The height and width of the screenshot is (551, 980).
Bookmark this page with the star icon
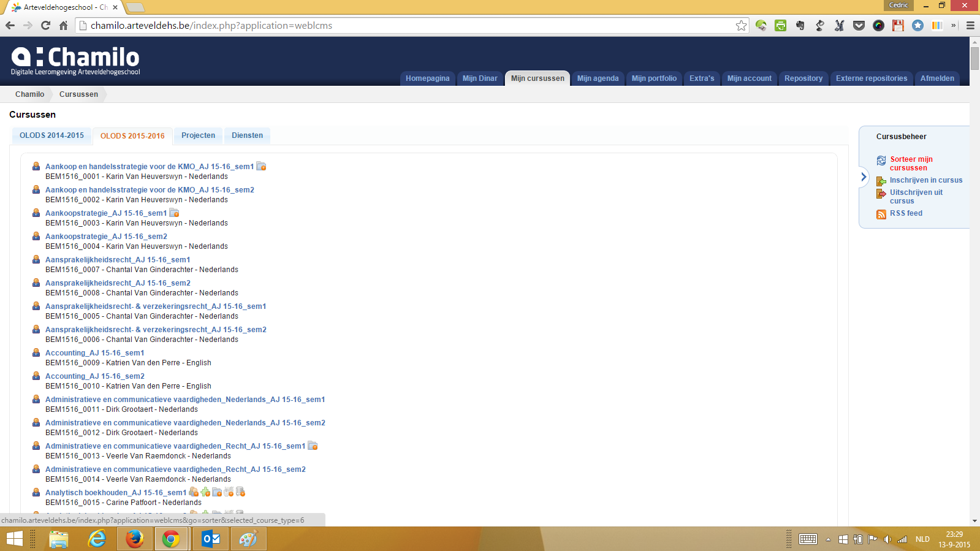tap(741, 26)
